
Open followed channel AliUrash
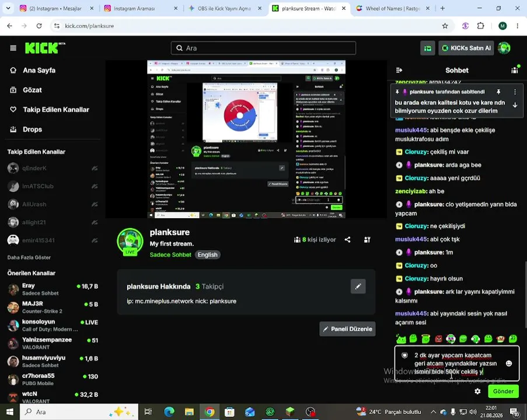coord(53,204)
